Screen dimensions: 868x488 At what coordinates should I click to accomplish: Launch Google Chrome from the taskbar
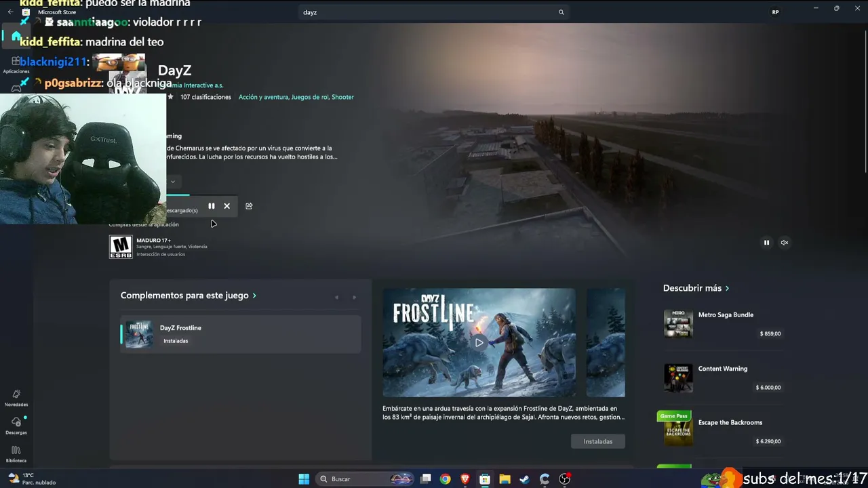pos(445,479)
